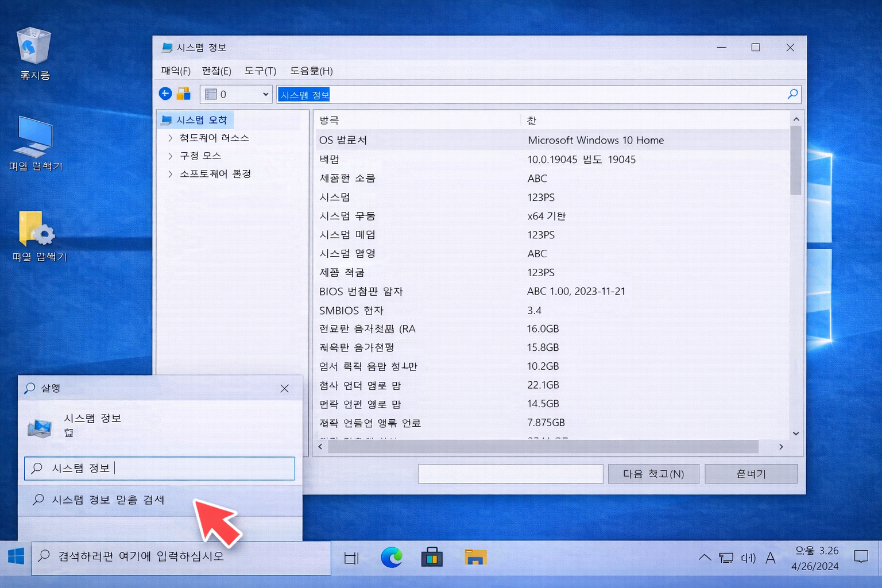Launch Microsoft Edge from the taskbar
This screenshot has height=588, width=882.
392,558
